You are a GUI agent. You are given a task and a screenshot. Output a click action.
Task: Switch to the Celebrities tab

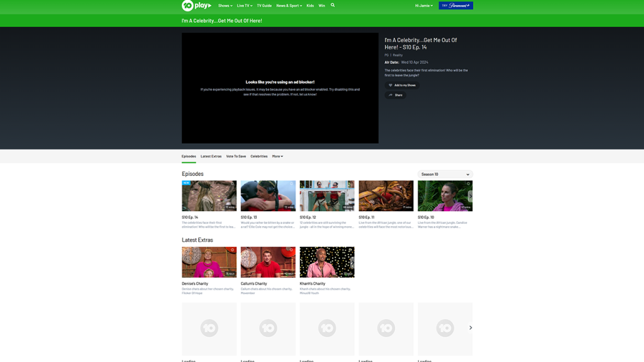[x=258, y=156]
